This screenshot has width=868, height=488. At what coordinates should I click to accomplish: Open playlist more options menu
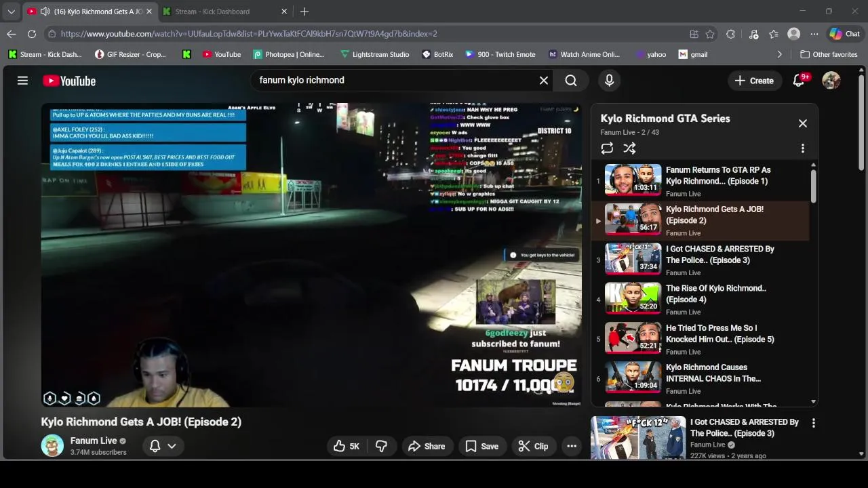coord(803,148)
